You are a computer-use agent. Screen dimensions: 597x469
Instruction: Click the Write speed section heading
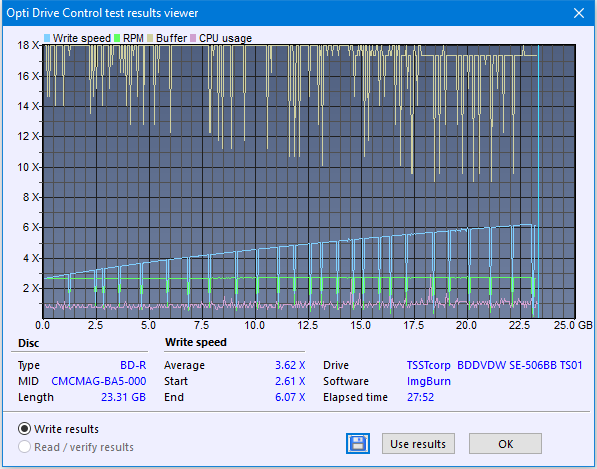(196, 342)
